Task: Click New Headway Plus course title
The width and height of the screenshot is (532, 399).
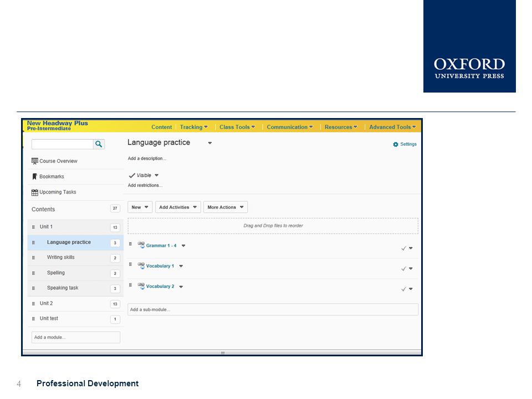Action: coord(57,123)
